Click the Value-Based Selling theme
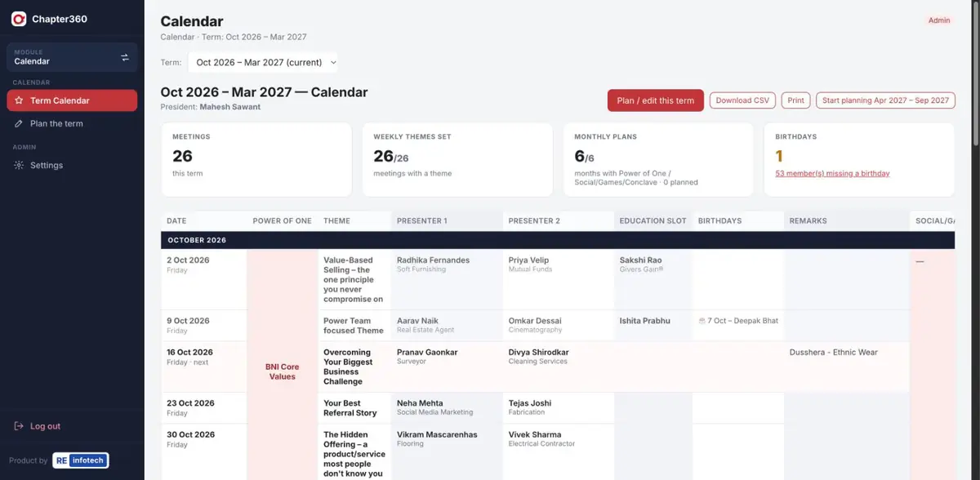 click(x=353, y=279)
